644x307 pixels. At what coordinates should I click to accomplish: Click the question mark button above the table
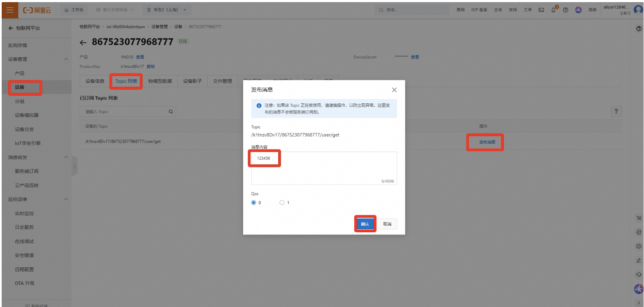(616, 111)
